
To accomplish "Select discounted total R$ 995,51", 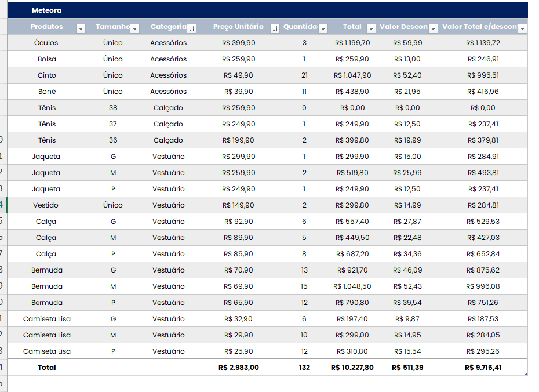I will (x=483, y=75).
